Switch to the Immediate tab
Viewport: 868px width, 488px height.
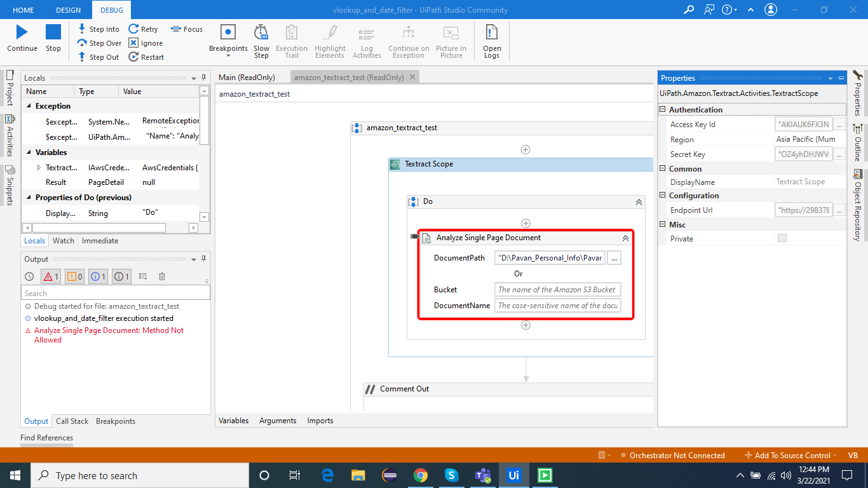coord(100,241)
